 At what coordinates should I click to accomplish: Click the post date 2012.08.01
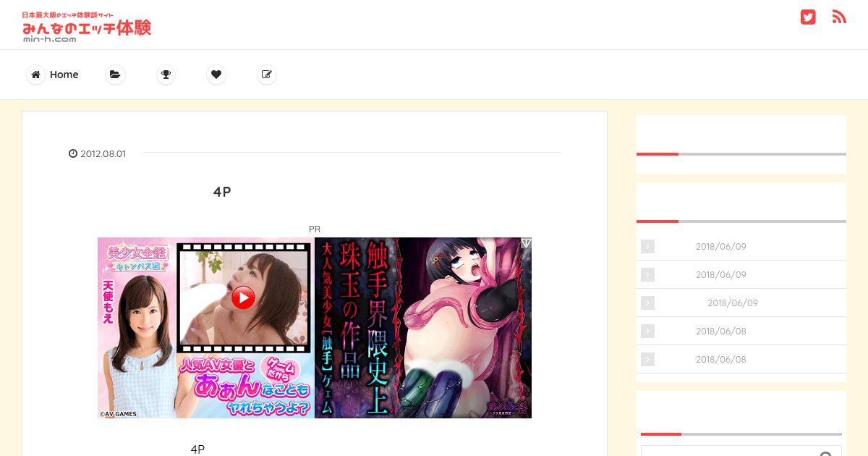pyautogui.click(x=103, y=153)
